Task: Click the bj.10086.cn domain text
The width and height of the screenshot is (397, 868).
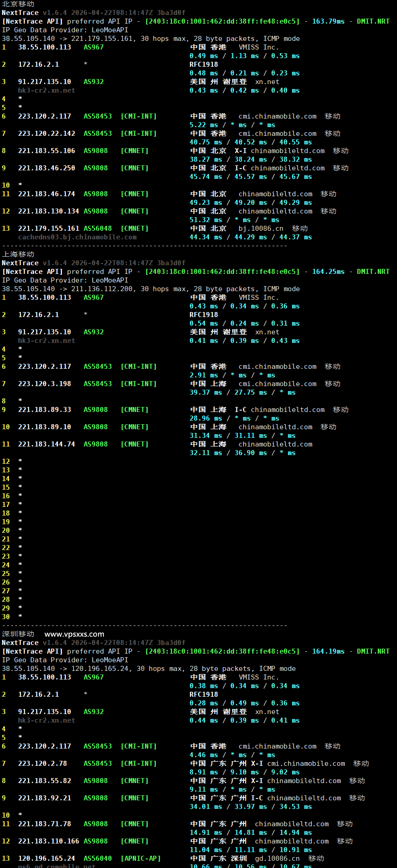Action: [x=261, y=228]
